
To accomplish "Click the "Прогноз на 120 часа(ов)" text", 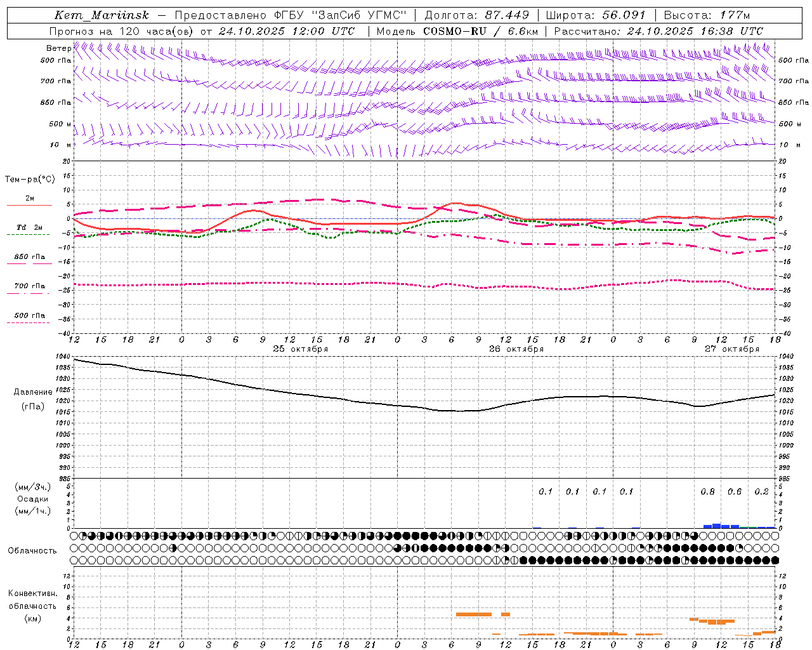I will click(122, 31).
